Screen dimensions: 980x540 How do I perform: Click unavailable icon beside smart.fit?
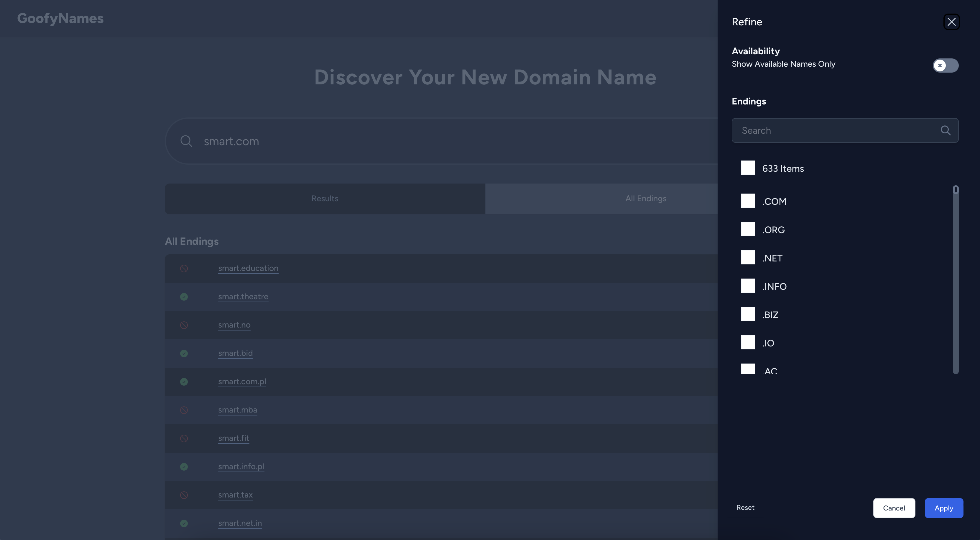click(184, 438)
